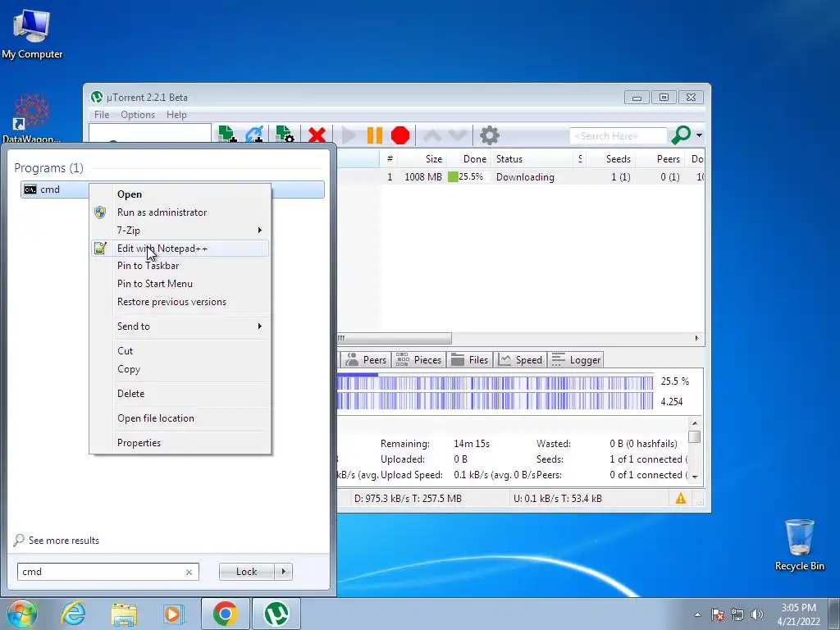Click the Create New Torrent icon
Image resolution: width=840 pixels, height=630 pixels.
[285, 135]
